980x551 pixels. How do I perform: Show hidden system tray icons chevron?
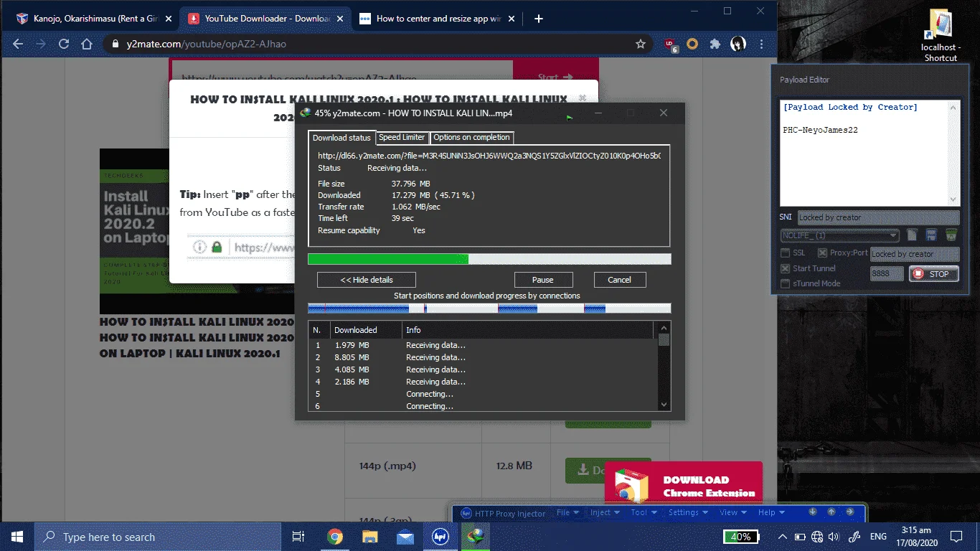pos(783,536)
